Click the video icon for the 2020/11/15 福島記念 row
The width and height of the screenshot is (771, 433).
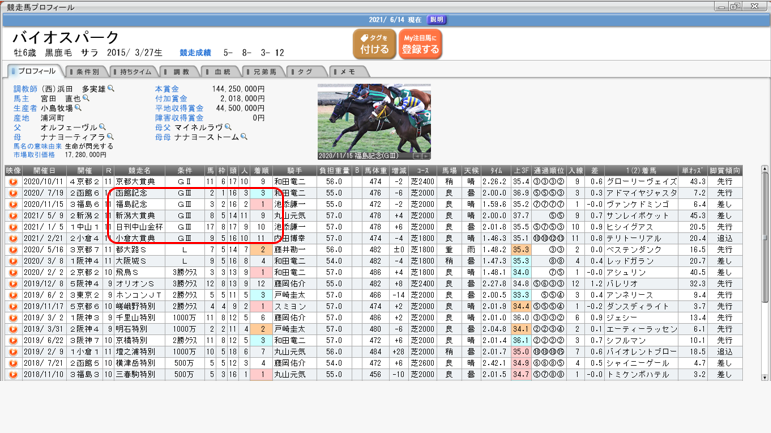tap(13, 204)
